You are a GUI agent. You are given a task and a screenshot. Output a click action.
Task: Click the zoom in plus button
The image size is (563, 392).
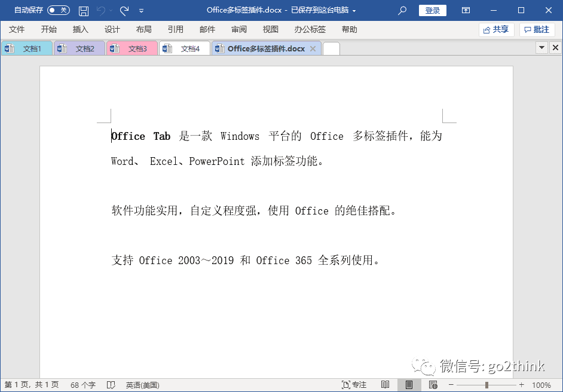521,385
